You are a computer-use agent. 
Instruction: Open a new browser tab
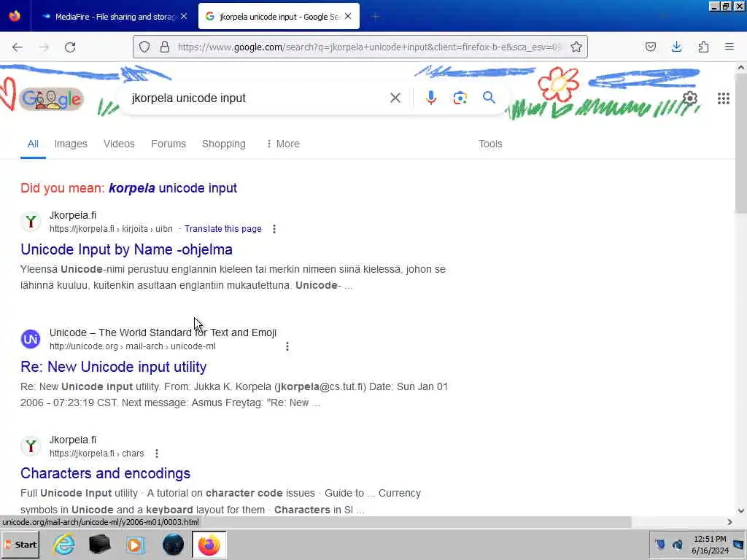pos(376,17)
